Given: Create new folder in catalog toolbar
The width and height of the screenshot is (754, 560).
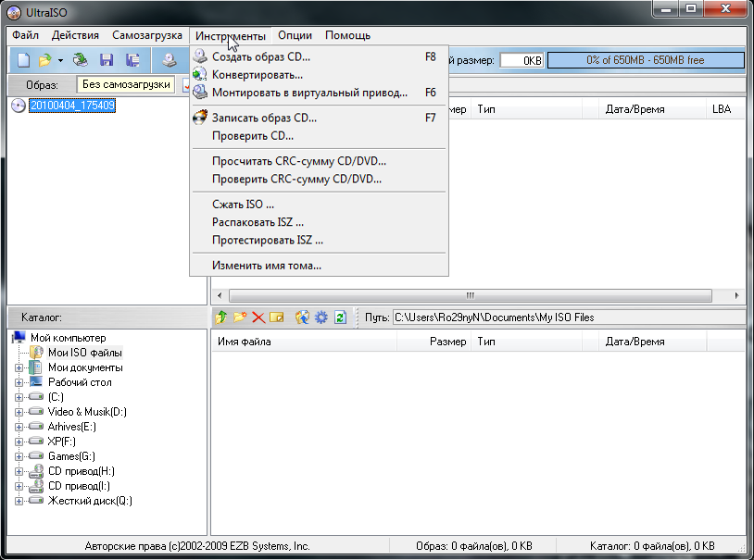Looking at the screenshot, I should tap(240, 317).
